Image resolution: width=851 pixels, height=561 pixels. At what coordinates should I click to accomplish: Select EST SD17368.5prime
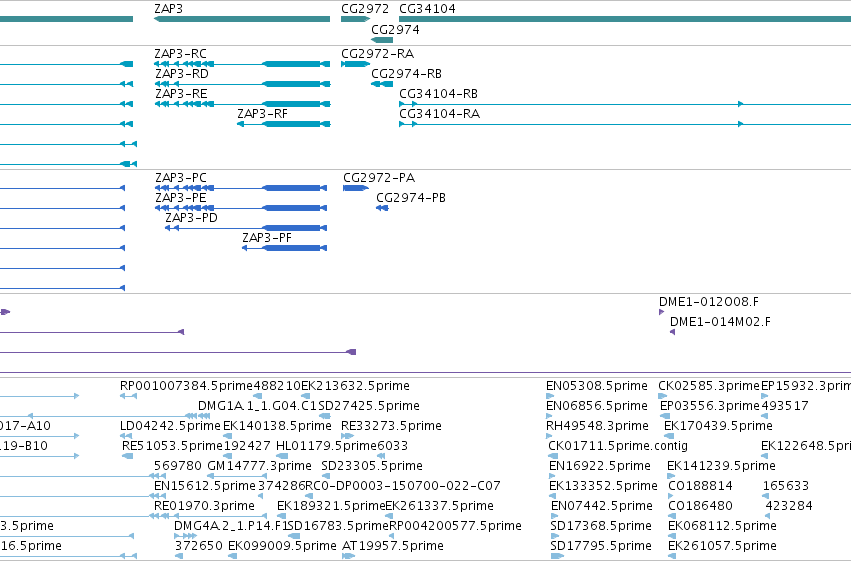601,527
